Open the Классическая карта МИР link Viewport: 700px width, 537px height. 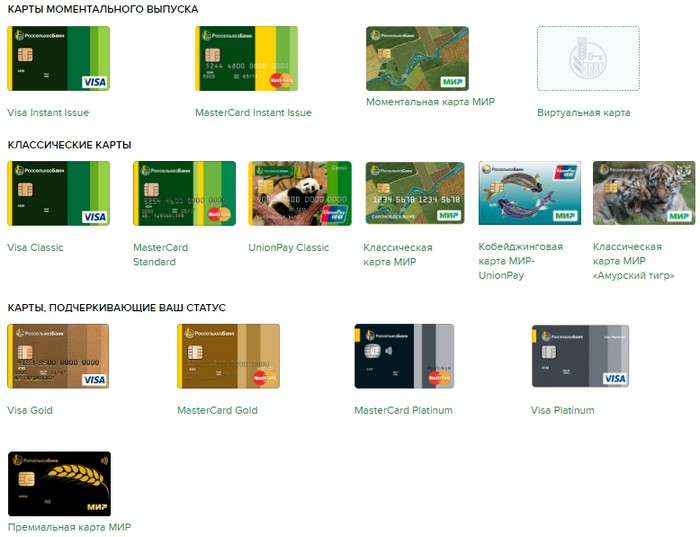(398, 254)
